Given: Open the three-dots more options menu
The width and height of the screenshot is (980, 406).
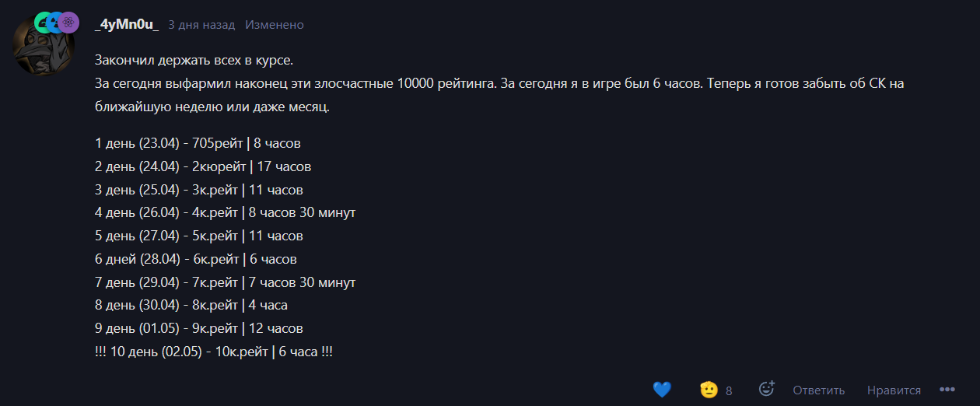Looking at the screenshot, I should tap(947, 390).
